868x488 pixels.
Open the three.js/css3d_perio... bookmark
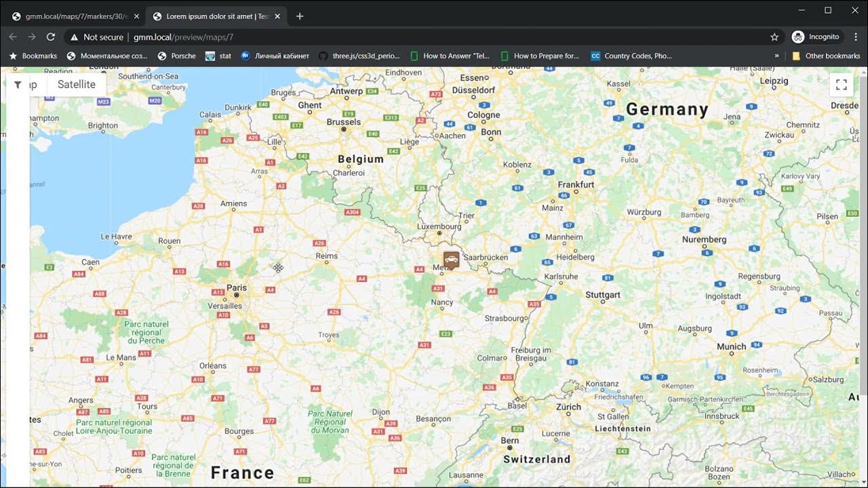[359, 56]
